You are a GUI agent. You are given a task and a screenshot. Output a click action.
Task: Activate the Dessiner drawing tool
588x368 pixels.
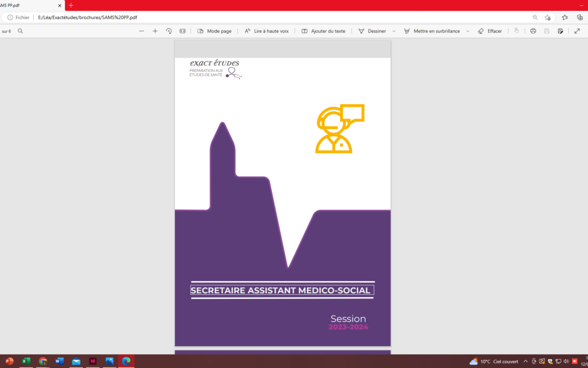[x=372, y=31]
